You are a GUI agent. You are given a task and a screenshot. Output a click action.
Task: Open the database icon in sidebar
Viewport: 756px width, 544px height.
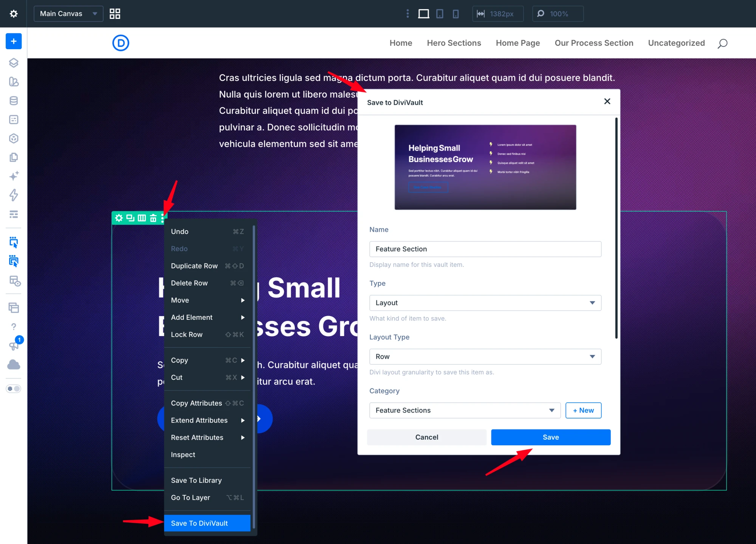[x=14, y=101]
